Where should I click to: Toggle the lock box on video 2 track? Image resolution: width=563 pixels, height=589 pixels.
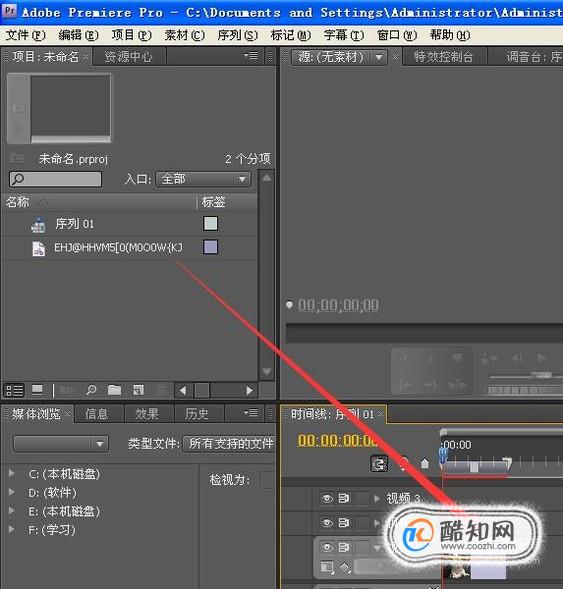point(362,523)
